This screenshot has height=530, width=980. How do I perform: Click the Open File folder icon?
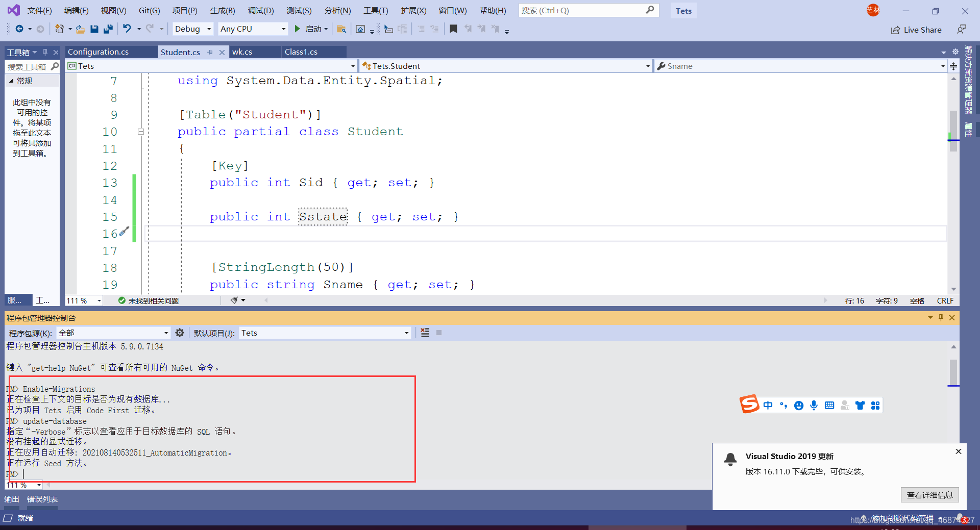point(80,29)
